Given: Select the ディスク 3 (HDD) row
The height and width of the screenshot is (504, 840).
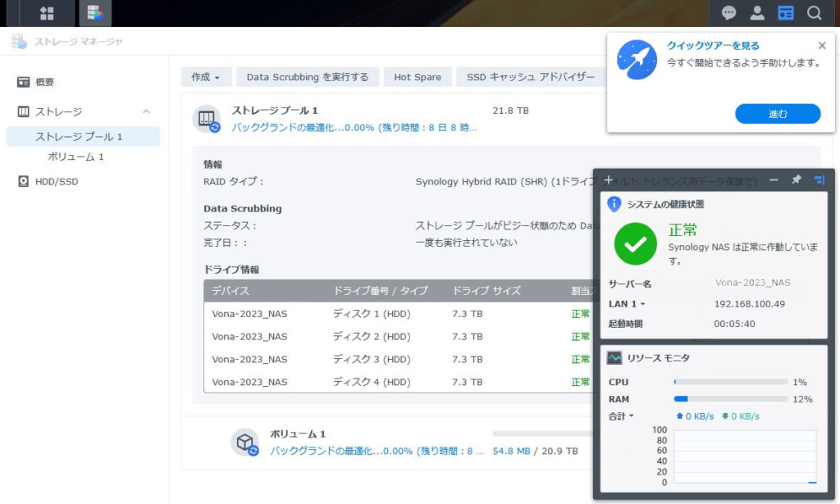Looking at the screenshot, I should click(399, 359).
